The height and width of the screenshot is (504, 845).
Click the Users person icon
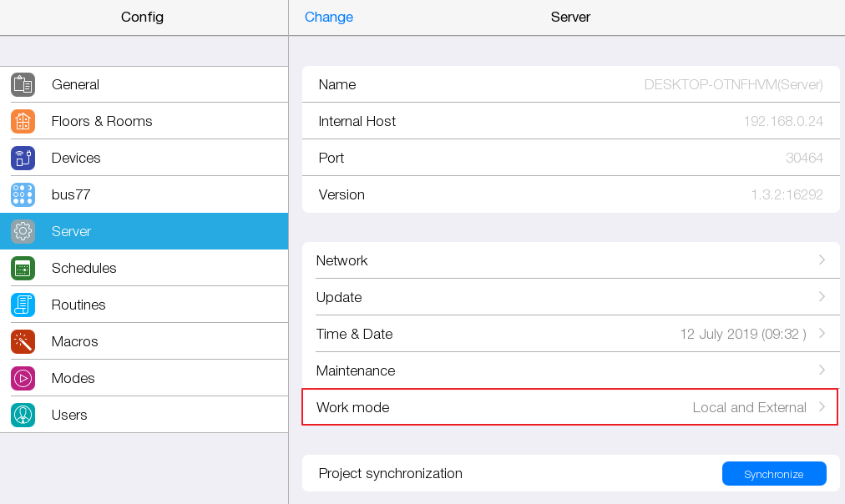[23, 415]
